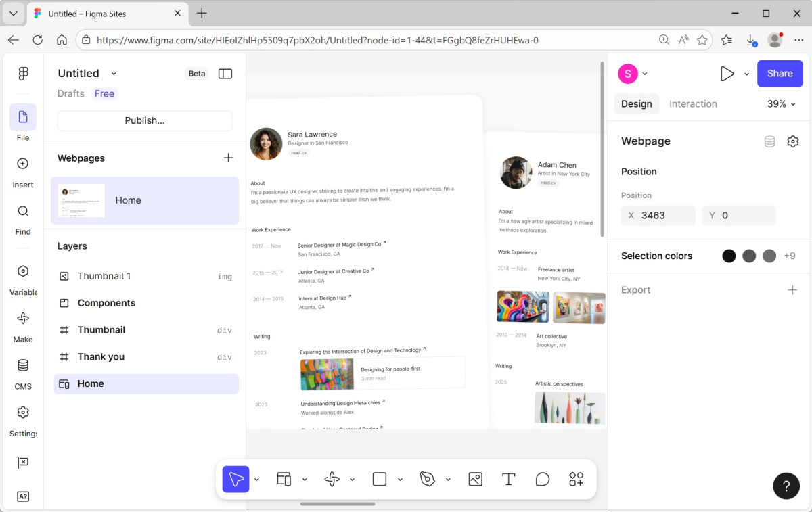
Task: Select the Comment tool in toolbar
Action: pyautogui.click(x=543, y=480)
